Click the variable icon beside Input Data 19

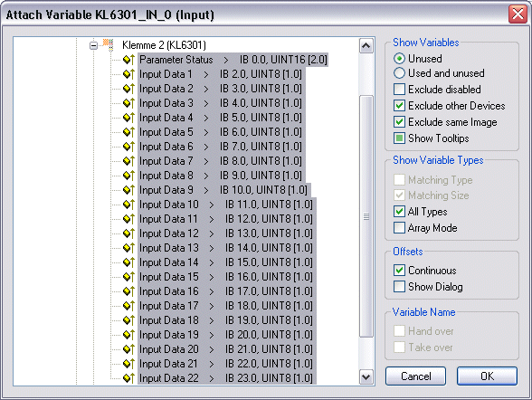128,335
